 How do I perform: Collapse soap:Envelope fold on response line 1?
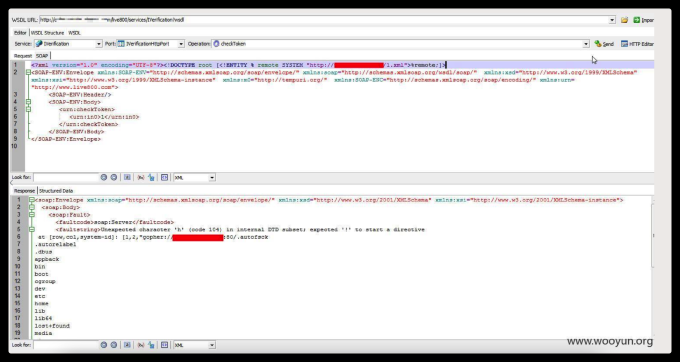(x=32, y=200)
